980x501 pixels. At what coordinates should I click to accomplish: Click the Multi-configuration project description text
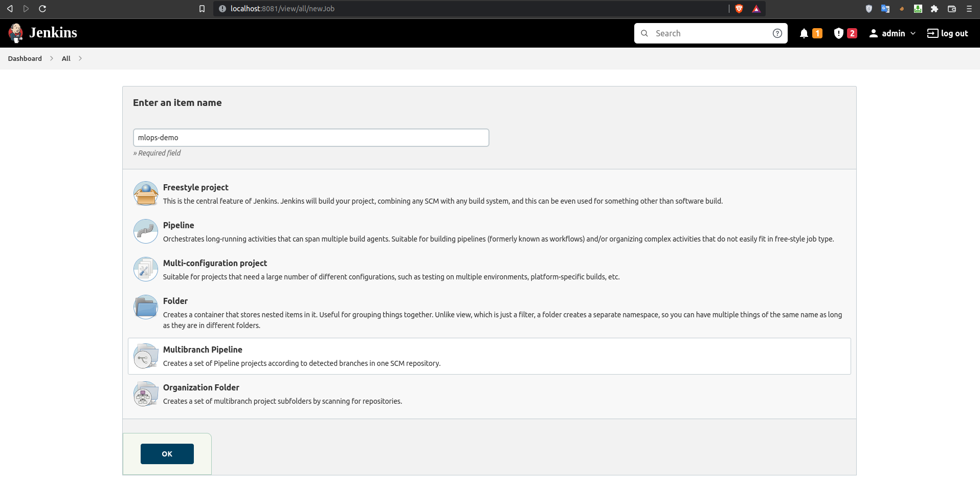pyautogui.click(x=391, y=277)
